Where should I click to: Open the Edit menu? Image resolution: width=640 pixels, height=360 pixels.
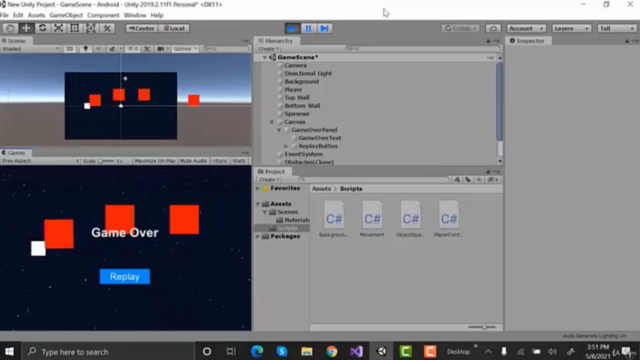pyautogui.click(x=18, y=15)
